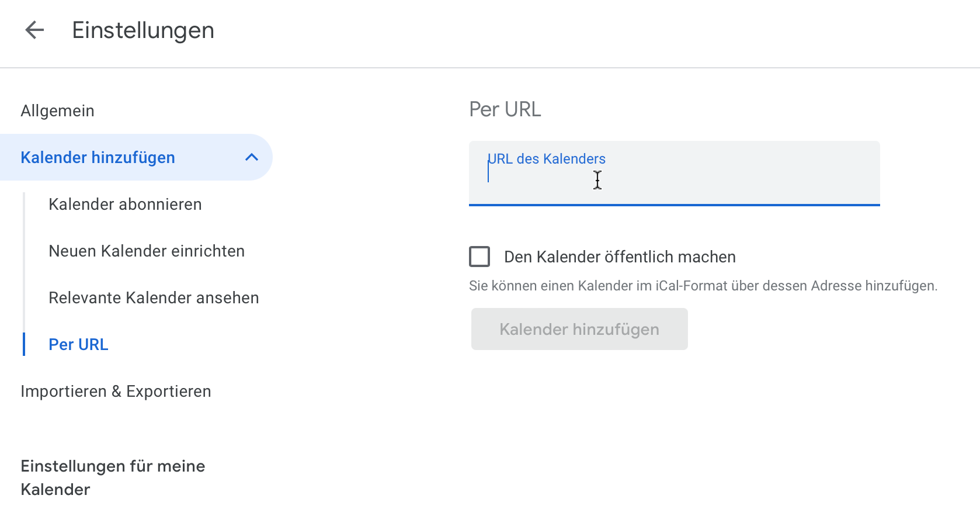Select Per URL in the sidebar
This screenshot has height=516, width=980.
78,345
